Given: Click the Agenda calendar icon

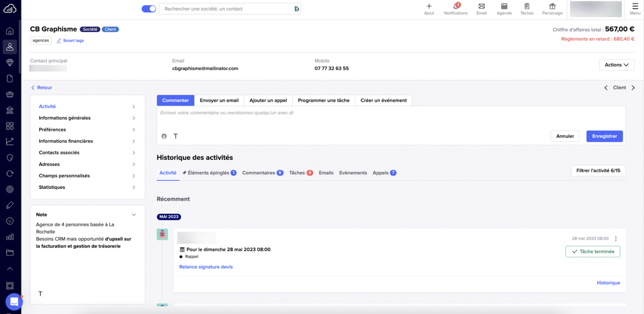Looking at the screenshot, I should coord(504,7).
